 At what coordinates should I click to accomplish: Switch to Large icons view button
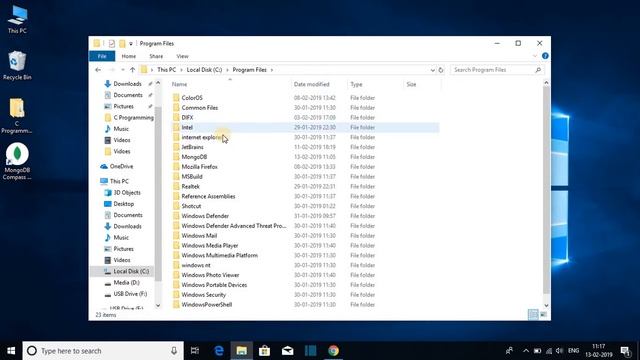[543, 314]
